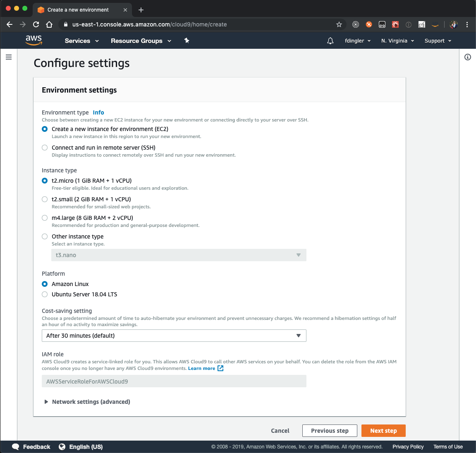The image size is (476, 453).
Task: Select Create a new instance for environment (EC2)
Action: [x=45, y=129]
